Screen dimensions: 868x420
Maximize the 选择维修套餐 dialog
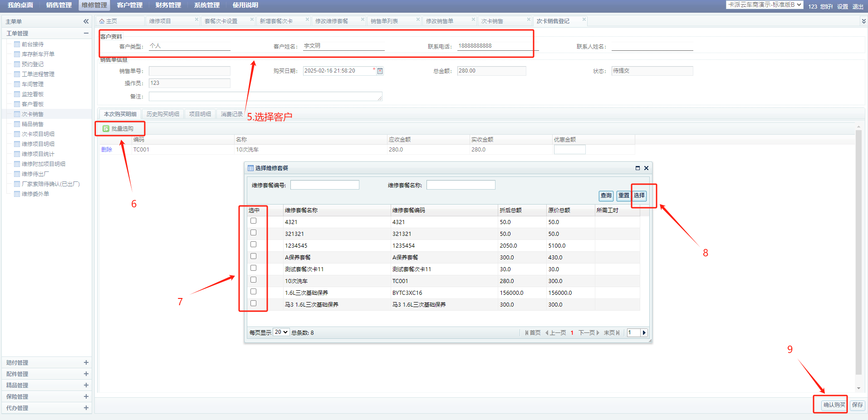pyautogui.click(x=638, y=168)
